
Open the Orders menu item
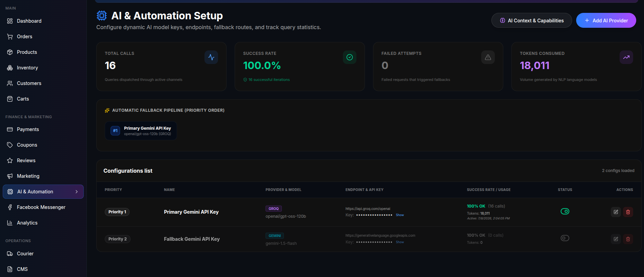(43, 37)
